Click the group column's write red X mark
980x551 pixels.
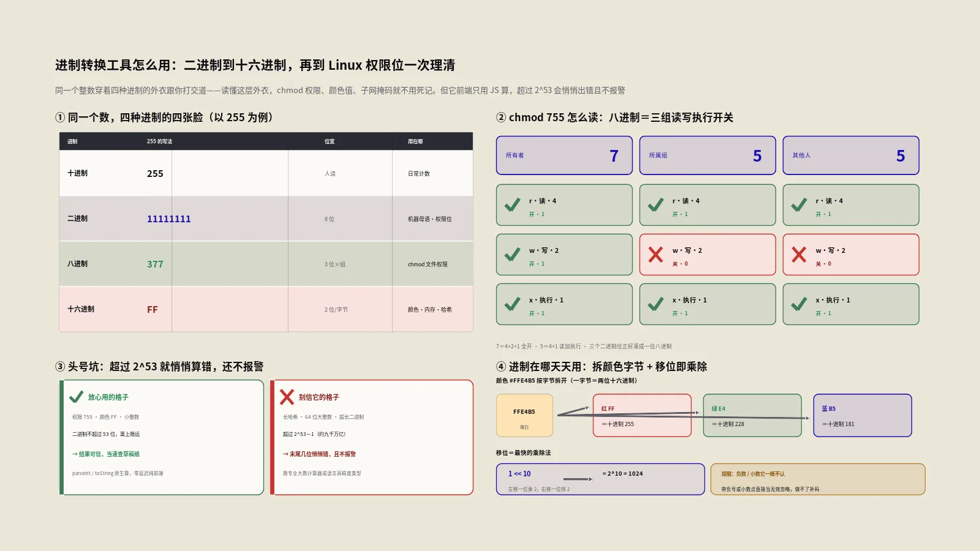pos(655,255)
